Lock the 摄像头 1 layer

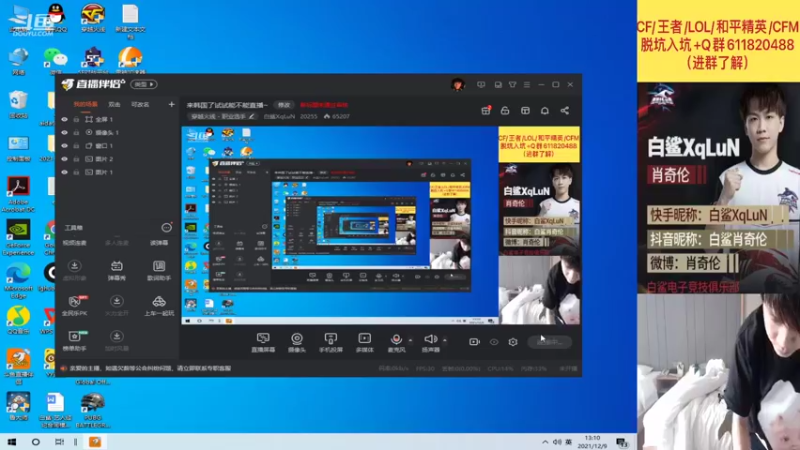76,132
